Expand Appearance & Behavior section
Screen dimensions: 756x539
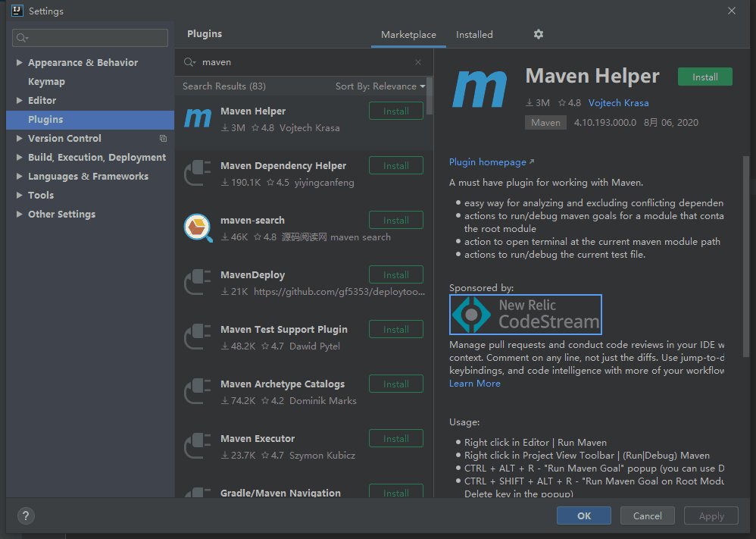click(x=19, y=62)
